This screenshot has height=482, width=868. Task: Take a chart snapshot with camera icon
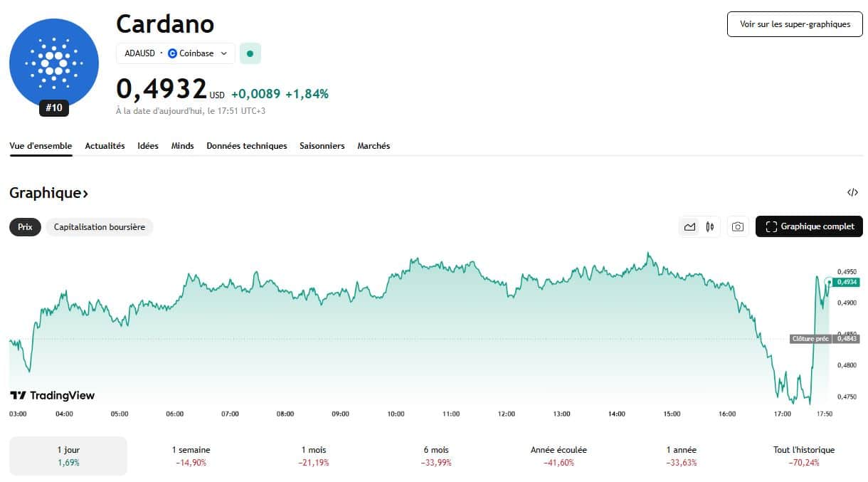pyautogui.click(x=738, y=227)
